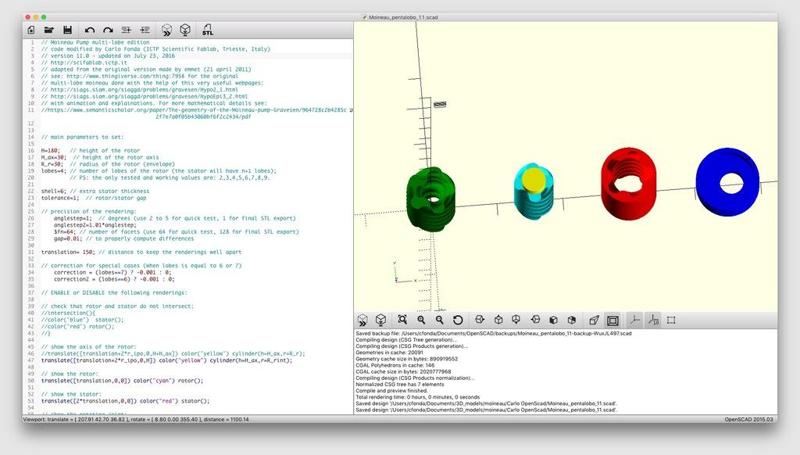Screen dimensions: 800x455
Task: Switch to the Back view
Action: [571, 320]
